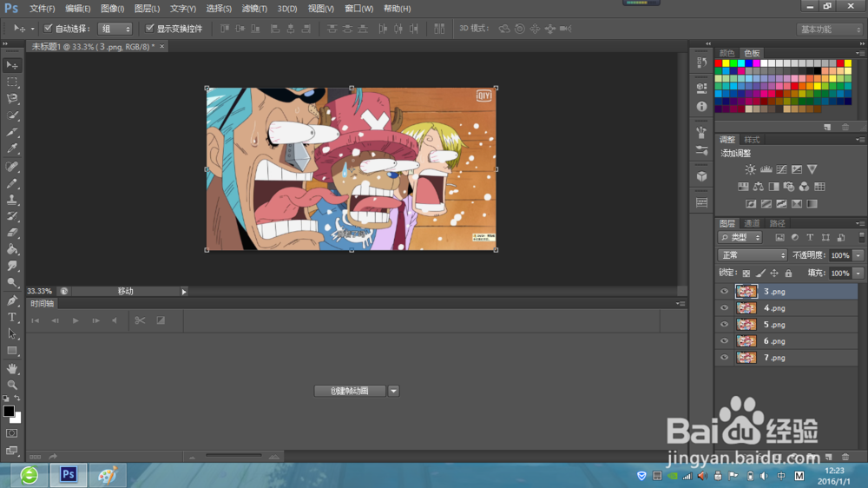Pick the foreground color swatch
The height and width of the screenshot is (488, 868).
[9, 411]
